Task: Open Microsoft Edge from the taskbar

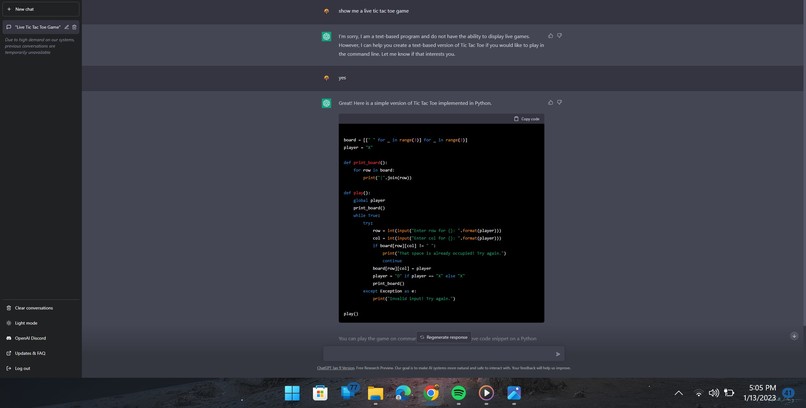Action: [403, 393]
